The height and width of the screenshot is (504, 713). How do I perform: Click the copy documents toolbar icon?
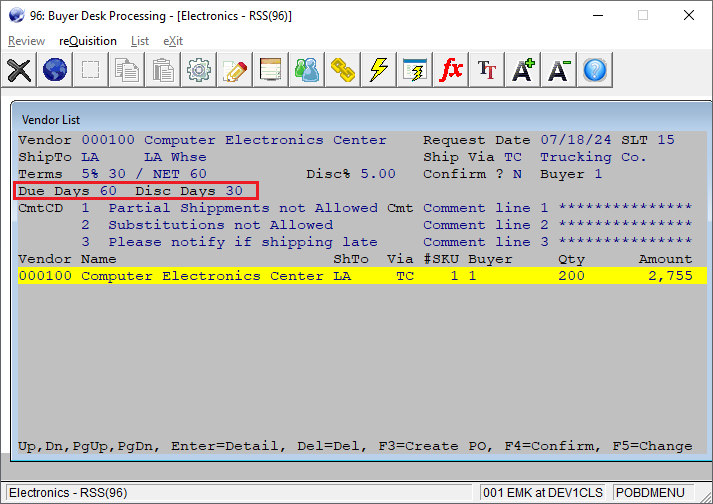click(126, 70)
